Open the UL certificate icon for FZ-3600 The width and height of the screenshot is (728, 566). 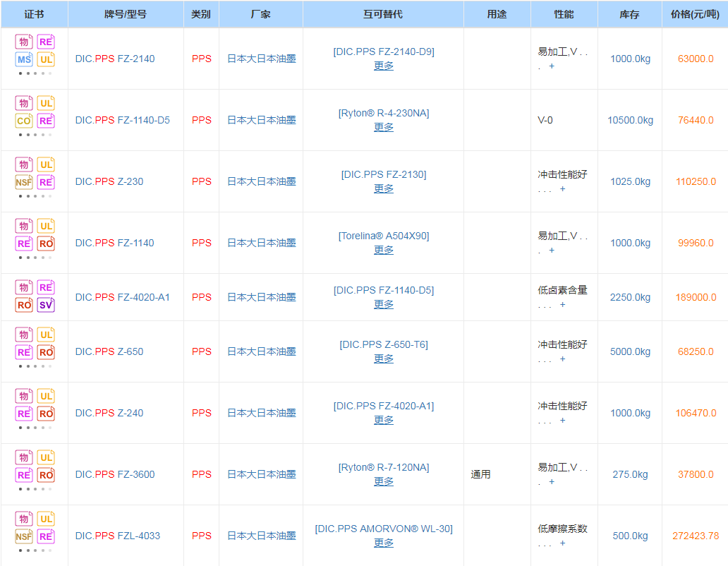[46, 457]
